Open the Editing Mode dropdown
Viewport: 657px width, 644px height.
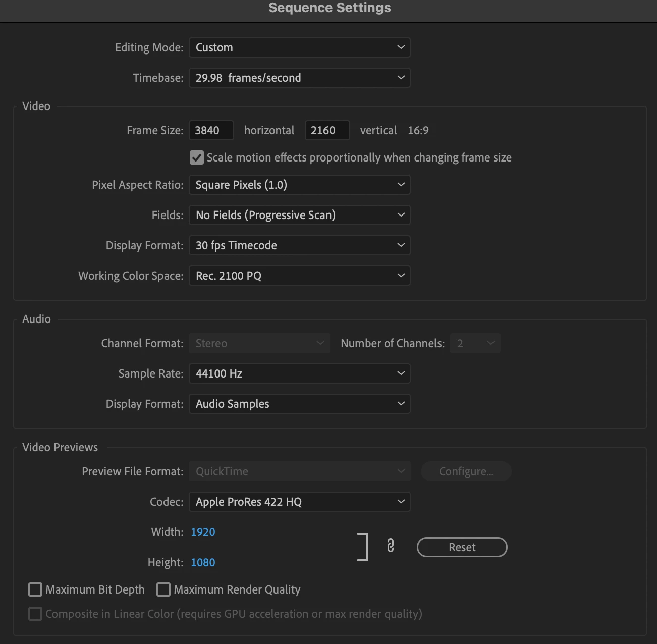(299, 47)
